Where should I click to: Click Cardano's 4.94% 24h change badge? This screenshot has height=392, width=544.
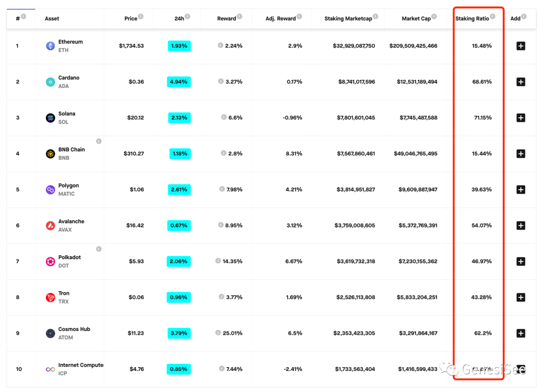tap(179, 82)
